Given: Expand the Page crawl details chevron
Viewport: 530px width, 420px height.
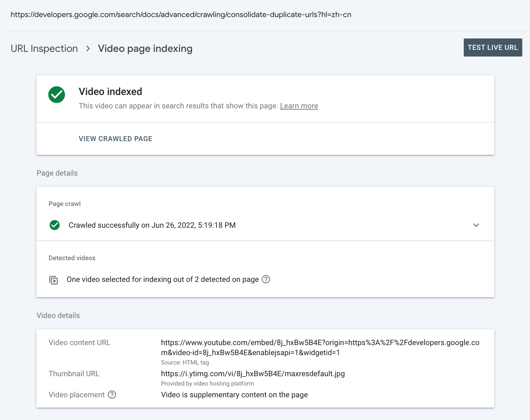Looking at the screenshot, I should click(x=476, y=225).
